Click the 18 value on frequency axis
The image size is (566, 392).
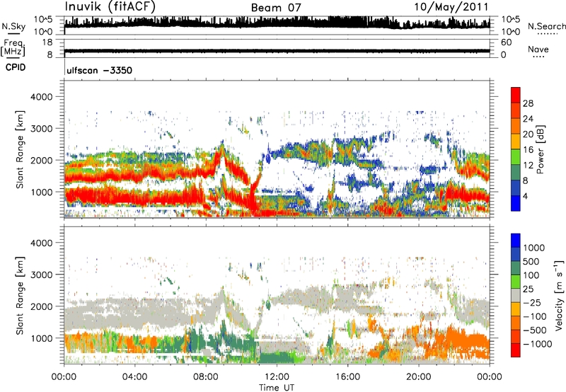pyautogui.click(x=47, y=42)
